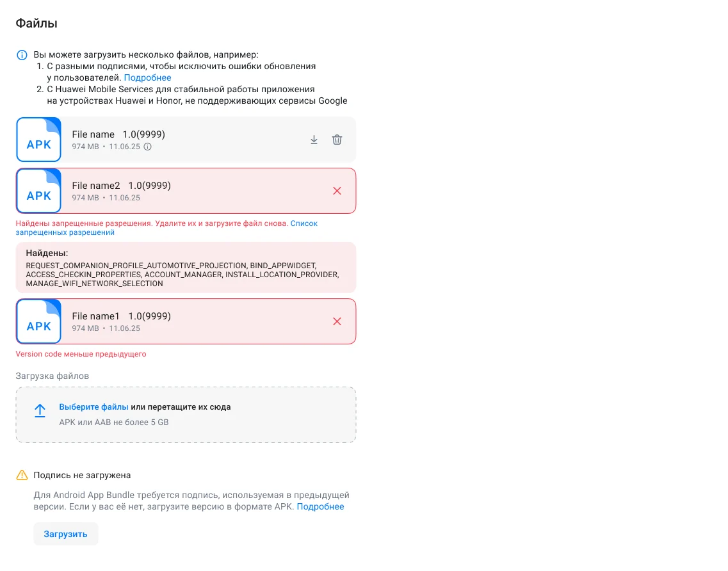Open "Подробнее" link about different signatures
The width and height of the screenshot is (728, 571).
pos(147,77)
